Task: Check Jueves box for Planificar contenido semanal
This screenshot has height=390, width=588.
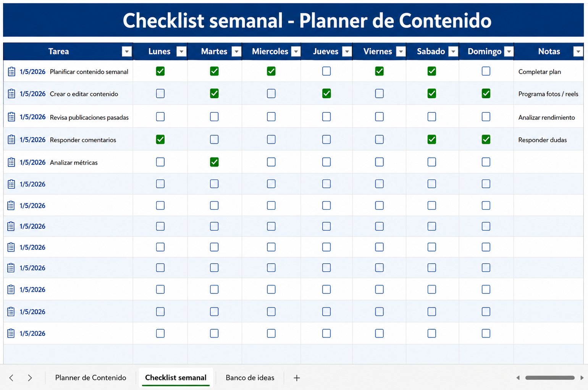Action: (x=326, y=71)
